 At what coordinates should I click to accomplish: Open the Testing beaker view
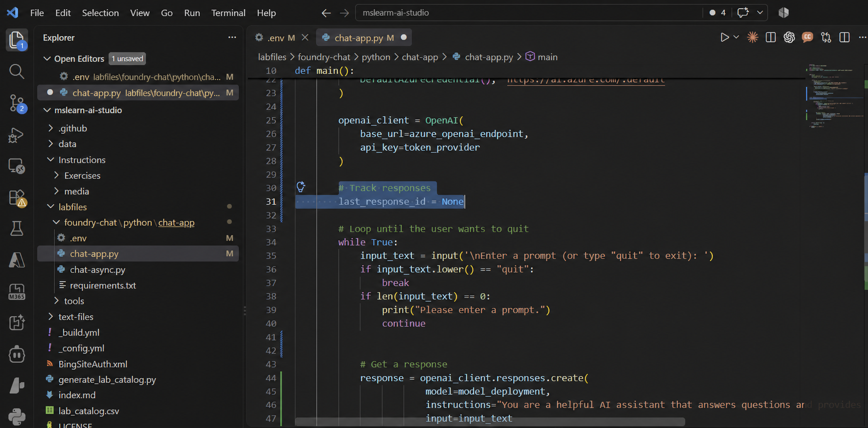(x=17, y=228)
